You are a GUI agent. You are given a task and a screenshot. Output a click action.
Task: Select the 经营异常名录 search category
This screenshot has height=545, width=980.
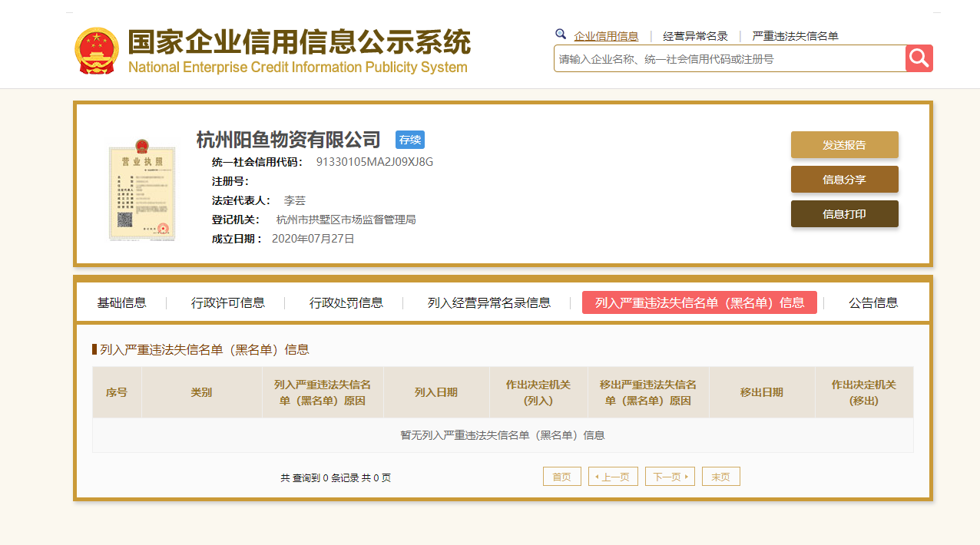tap(695, 36)
